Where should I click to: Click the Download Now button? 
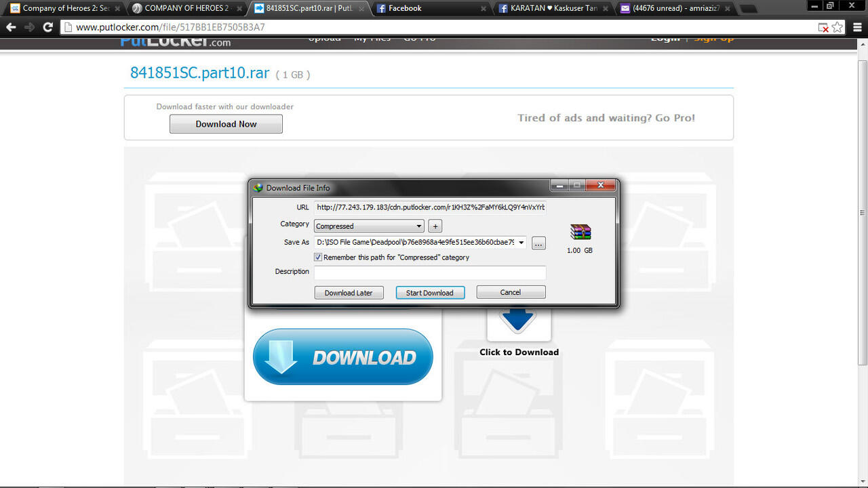pyautogui.click(x=226, y=124)
